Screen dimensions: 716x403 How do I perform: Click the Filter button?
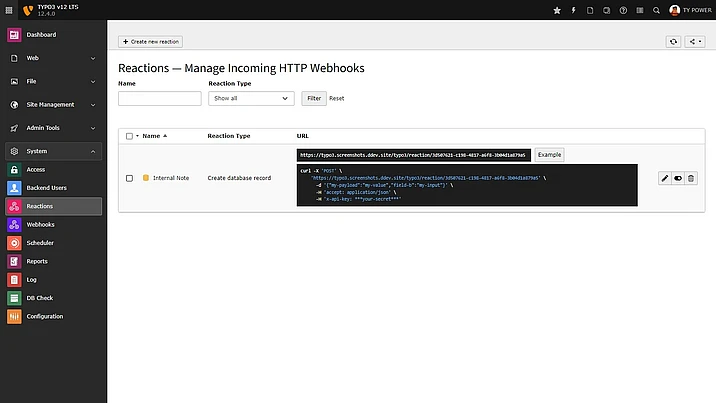[313, 98]
